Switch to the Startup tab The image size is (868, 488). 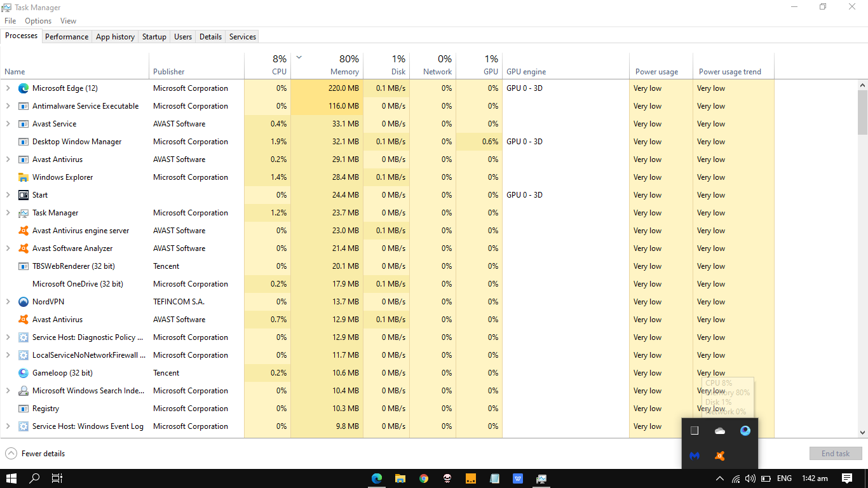pyautogui.click(x=154, y=37)
